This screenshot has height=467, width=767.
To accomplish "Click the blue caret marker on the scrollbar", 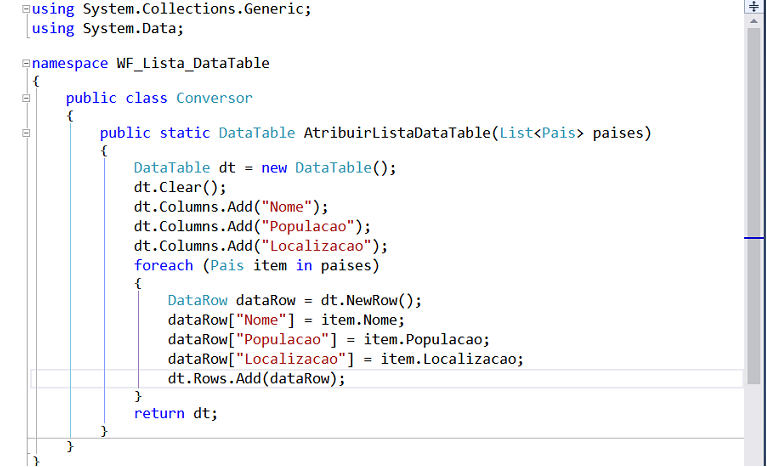I will 754,238.
